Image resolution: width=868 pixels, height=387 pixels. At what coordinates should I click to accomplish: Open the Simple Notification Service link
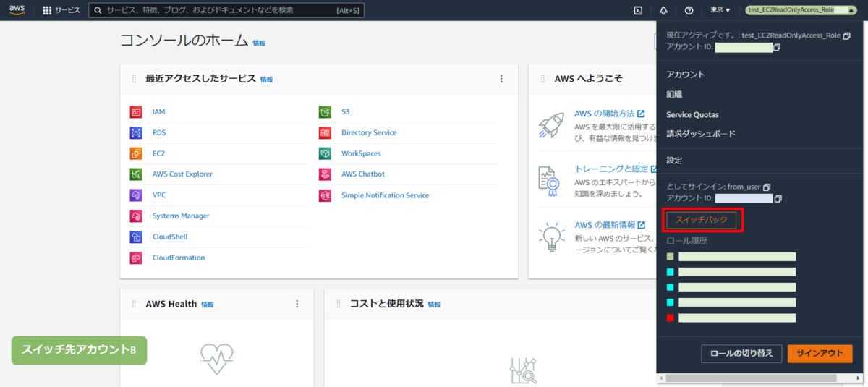(386, 195)
